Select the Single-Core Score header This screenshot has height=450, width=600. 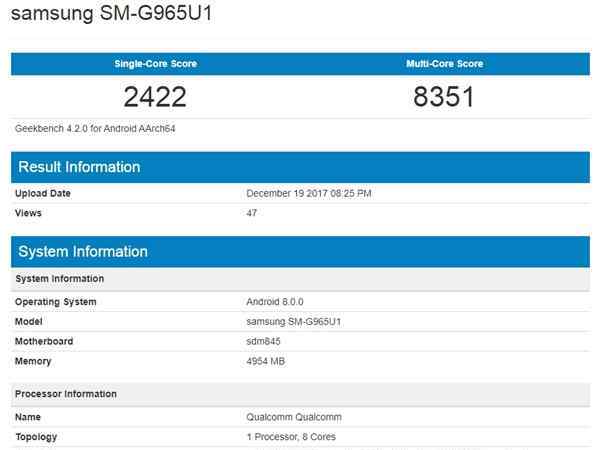[156, 64]
